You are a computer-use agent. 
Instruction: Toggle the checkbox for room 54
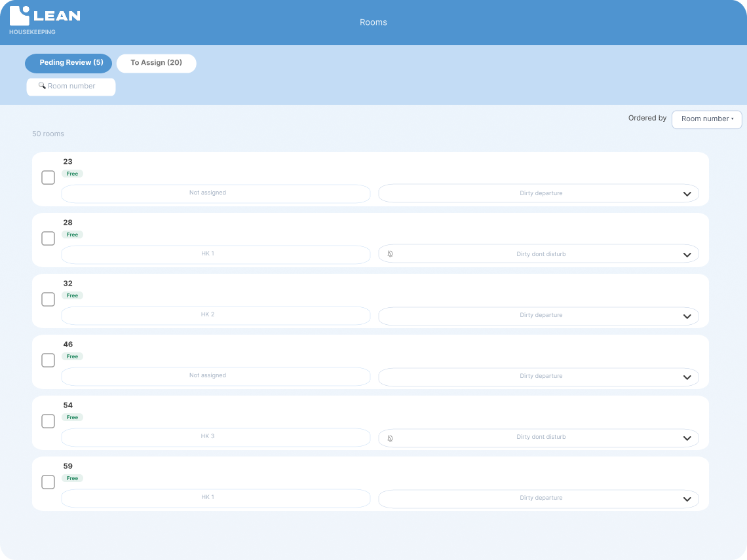(48, 421)
